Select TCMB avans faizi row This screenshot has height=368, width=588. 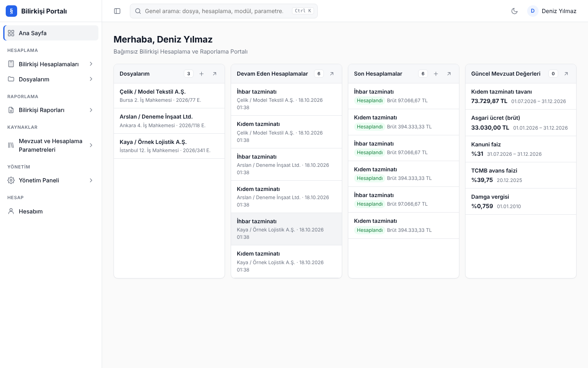[521, 175]
